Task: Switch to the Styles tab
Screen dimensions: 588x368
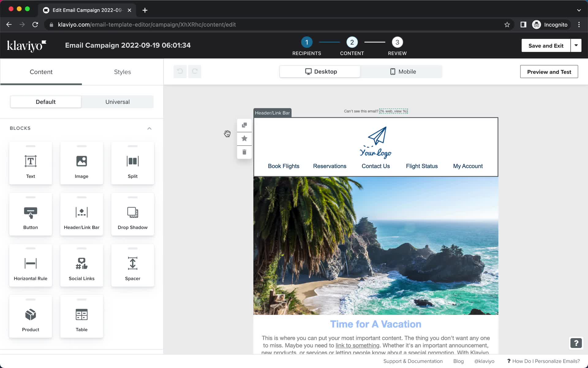Action: click(122, 72)
